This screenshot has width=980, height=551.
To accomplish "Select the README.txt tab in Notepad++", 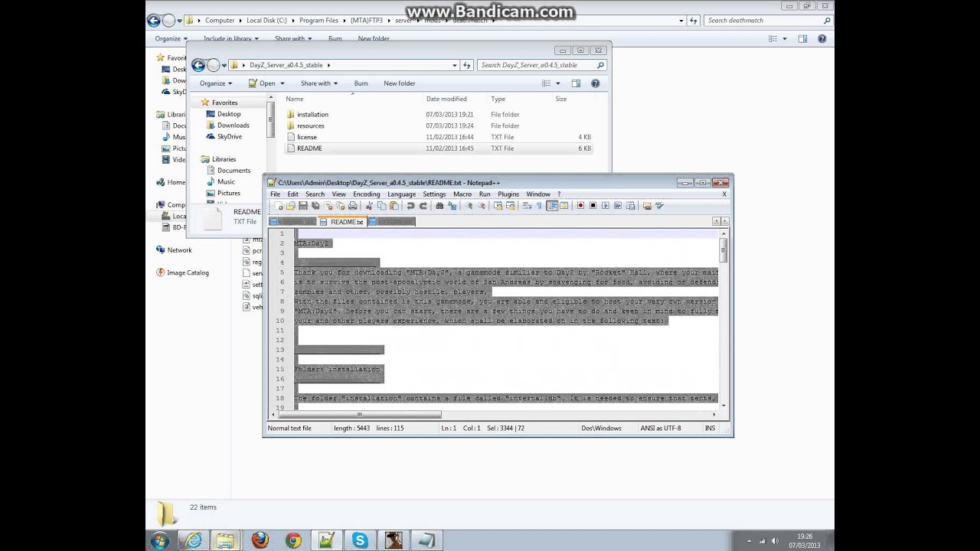I will 341,222.
